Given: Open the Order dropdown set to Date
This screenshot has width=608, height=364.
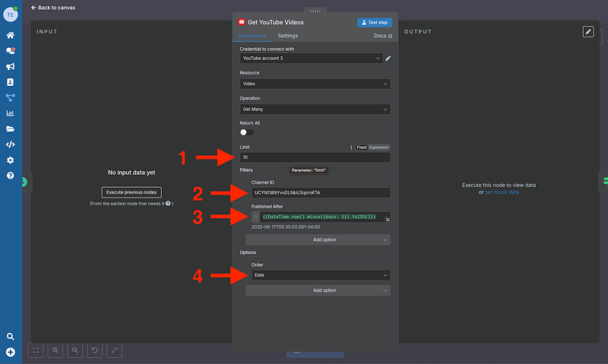Looking at the screenshot, I should pyautogui.click(x=321, y=275).
